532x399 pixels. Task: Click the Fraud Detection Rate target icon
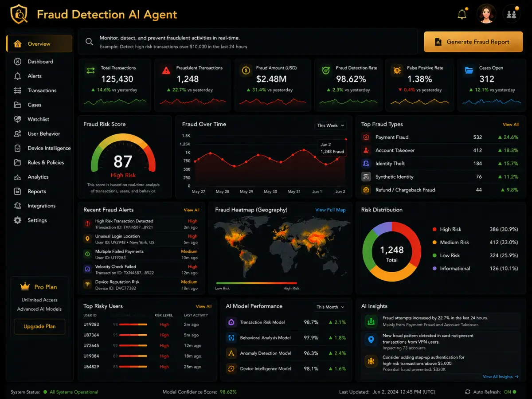click(326, 70)
